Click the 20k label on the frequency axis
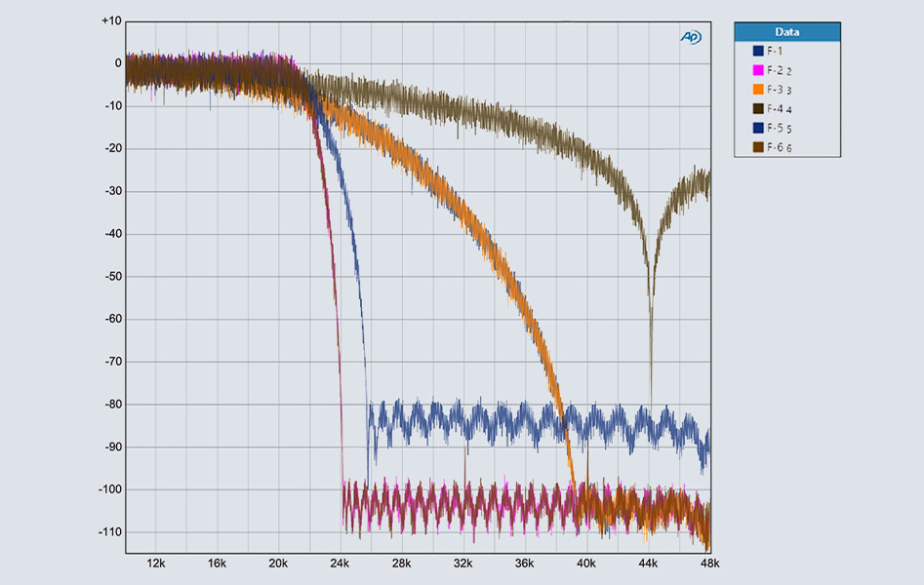Image resolution: width=924 pixels, height=585 pixels. [278, 564]
